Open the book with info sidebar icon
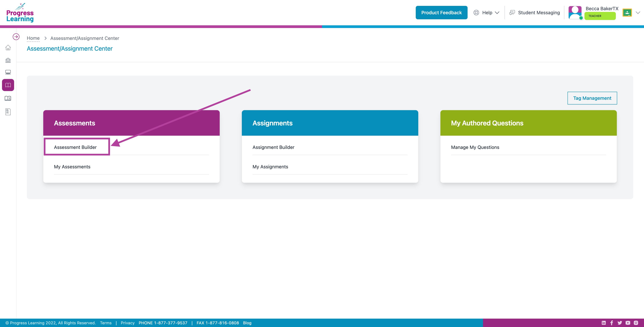 [8, 98]
